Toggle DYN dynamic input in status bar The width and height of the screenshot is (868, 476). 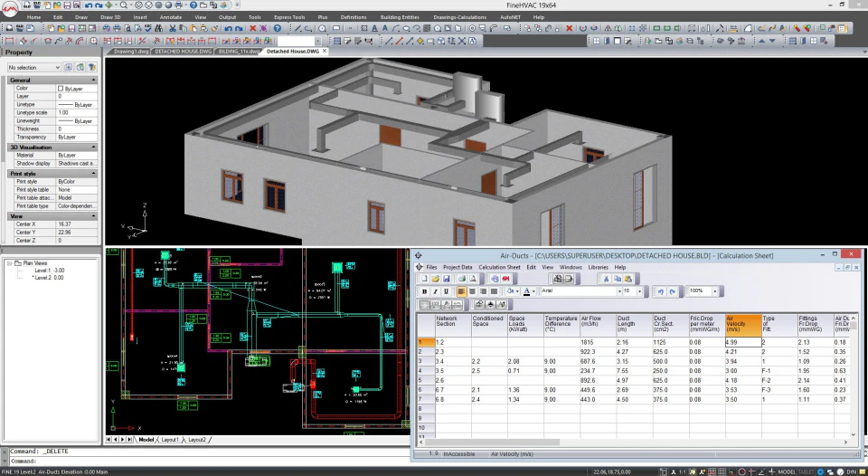852,471
